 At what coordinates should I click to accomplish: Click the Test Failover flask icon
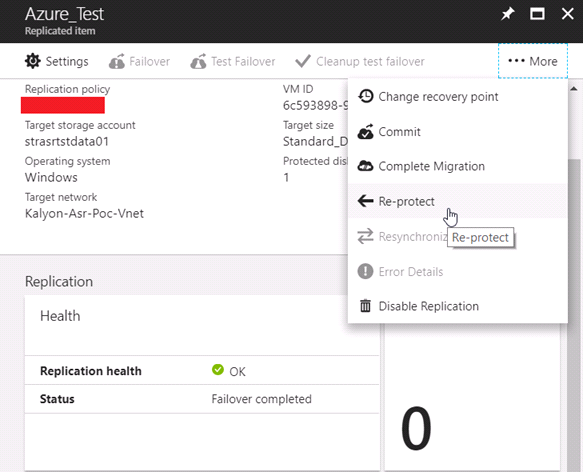tap(198, 61)
